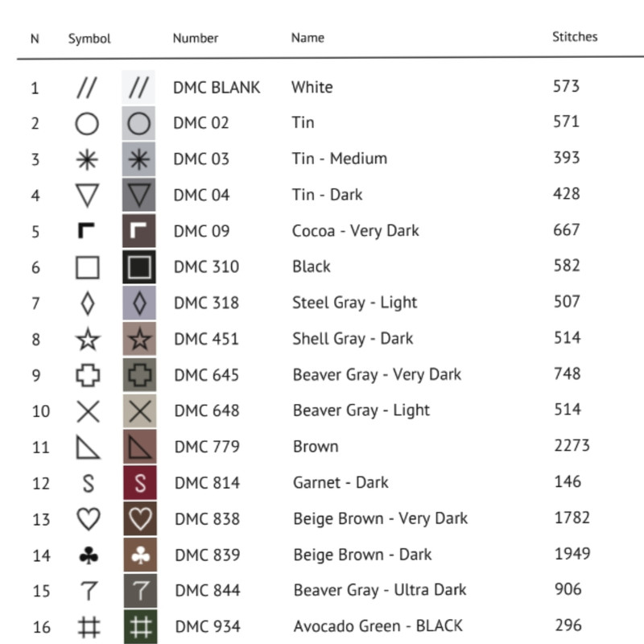Click the plain cross symbol for DMC 645
644x644 pixels.
tap(87, 375)
